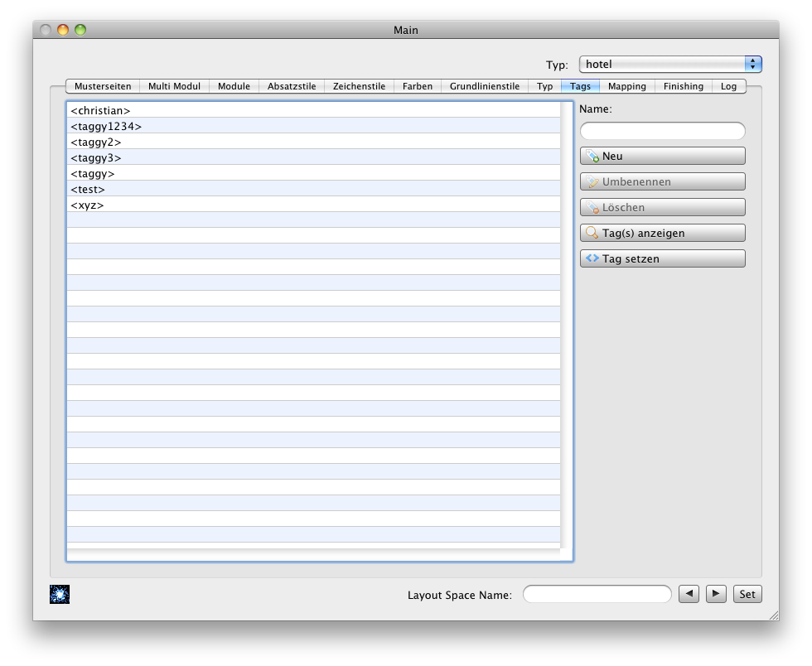Click the tag icon on Neu button

tap(592, 157)
